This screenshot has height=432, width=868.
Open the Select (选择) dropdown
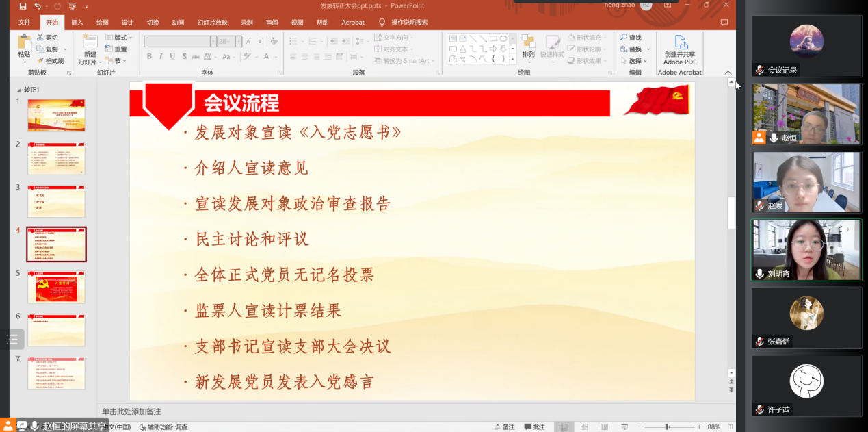(x=634, y=60)
